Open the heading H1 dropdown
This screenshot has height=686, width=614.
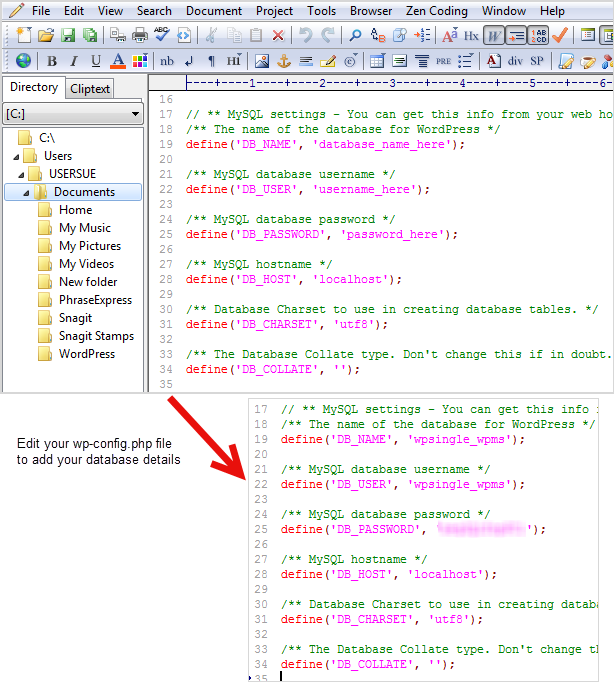tap(234, 60)
